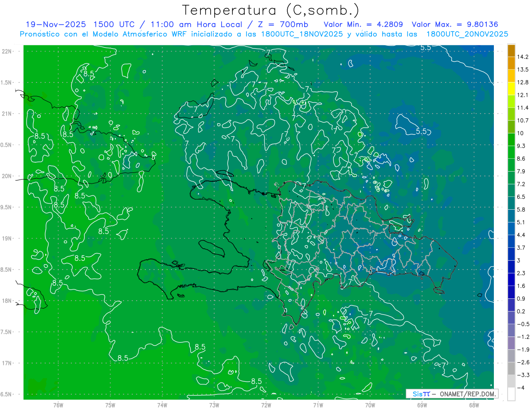Click the 3.7 colorbar value
Image resolution: width=532 pixels, height=411 pixels.
[x=521, y=247]
